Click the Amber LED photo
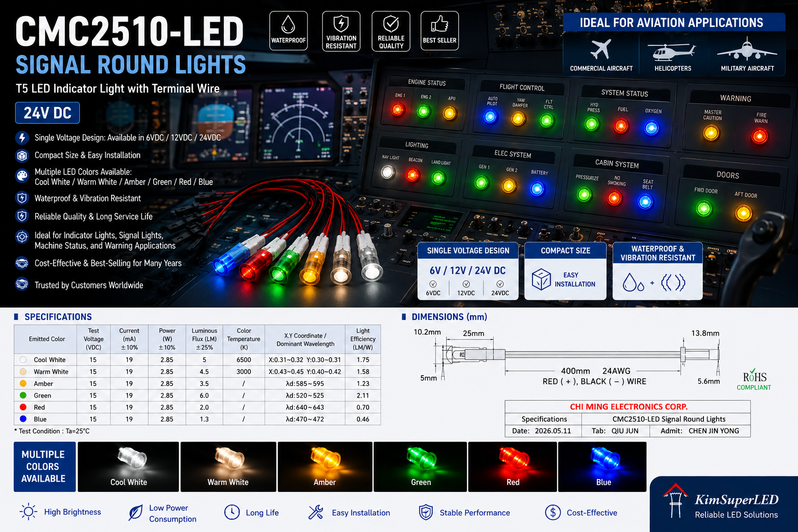Screen dimensions: 798x532 (325, 467)
